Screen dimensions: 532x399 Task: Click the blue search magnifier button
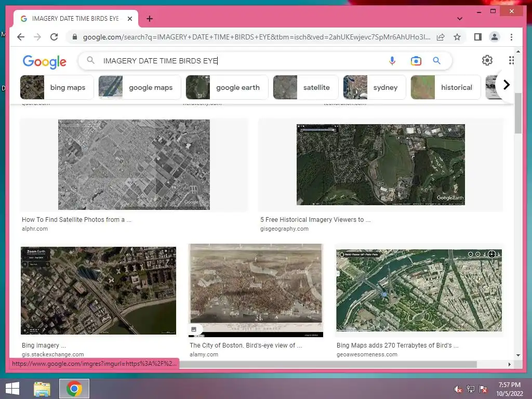click(436, 61)
